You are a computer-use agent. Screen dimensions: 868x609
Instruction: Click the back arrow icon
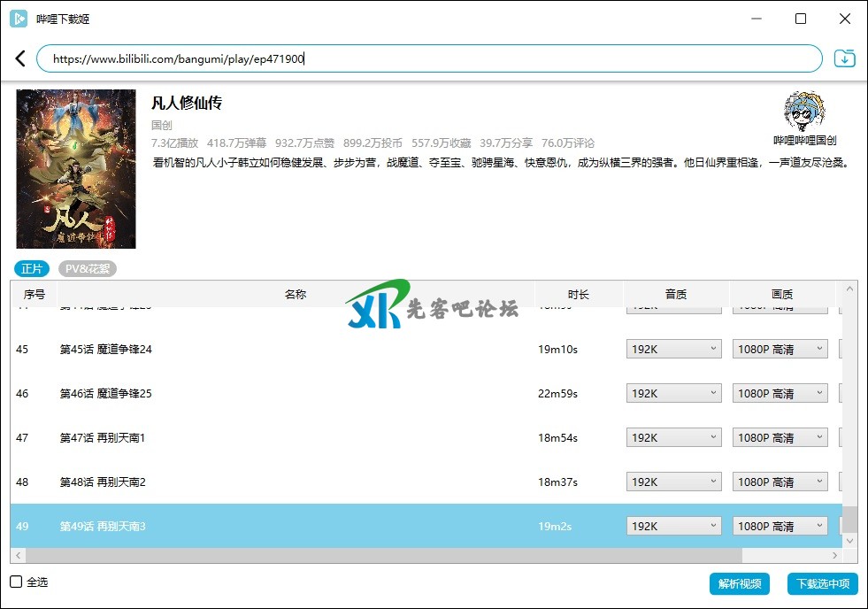point(20,59)
